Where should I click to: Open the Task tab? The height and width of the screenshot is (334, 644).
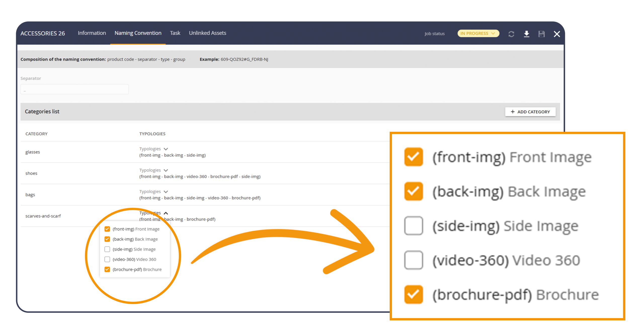[x=175, y=33]
